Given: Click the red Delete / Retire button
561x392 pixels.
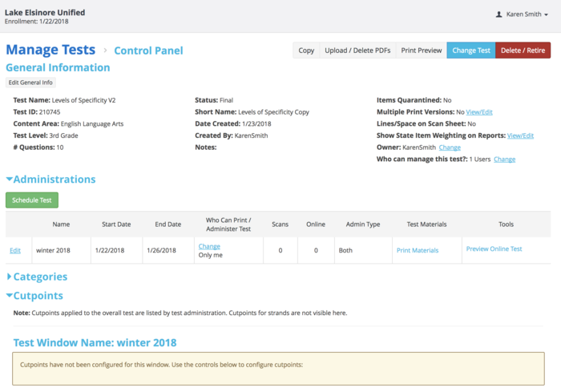Looking at the screenshot, I should (523, 51).
